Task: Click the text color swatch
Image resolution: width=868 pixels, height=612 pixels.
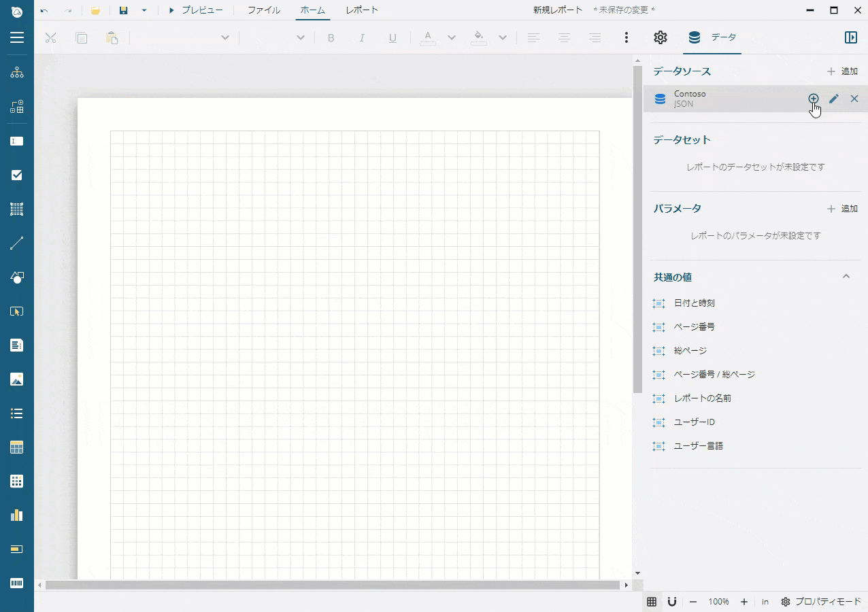Action: point(428,37)
